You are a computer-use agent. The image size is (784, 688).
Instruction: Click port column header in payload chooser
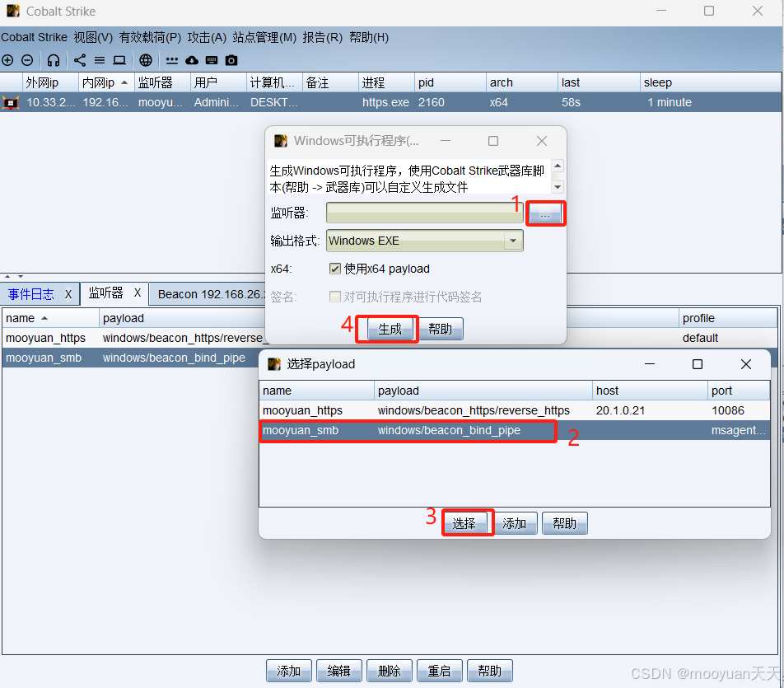tap(739, 391)
